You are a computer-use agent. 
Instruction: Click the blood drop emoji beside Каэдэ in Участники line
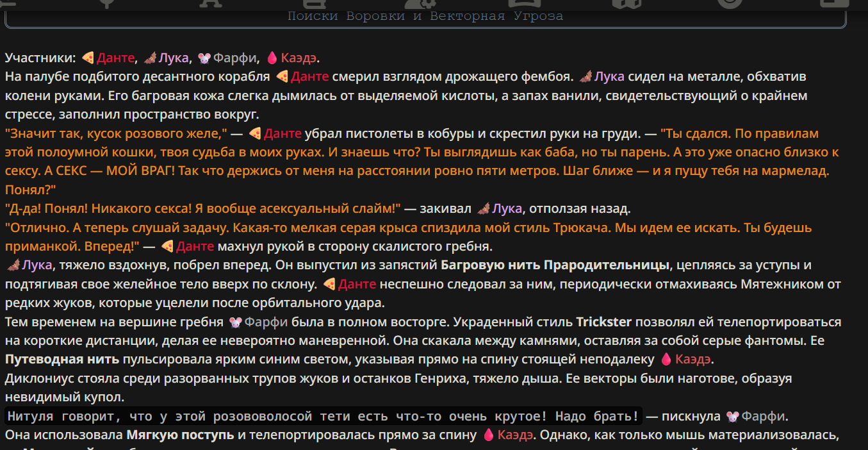click(272, 58)
